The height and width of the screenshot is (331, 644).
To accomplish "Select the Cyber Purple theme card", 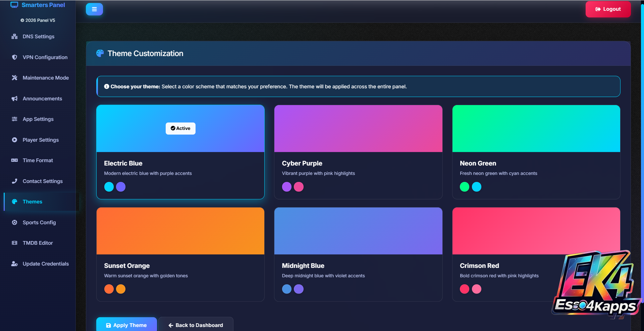I will (x=358, y=152).
